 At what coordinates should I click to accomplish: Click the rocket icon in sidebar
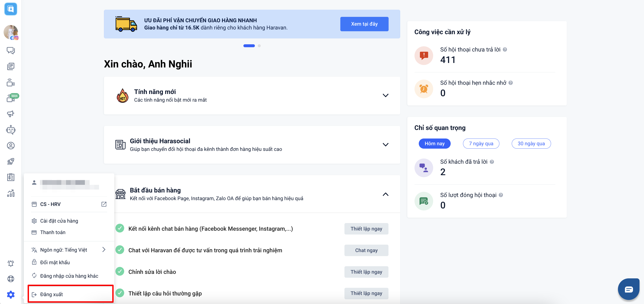(x=11, y=161)
